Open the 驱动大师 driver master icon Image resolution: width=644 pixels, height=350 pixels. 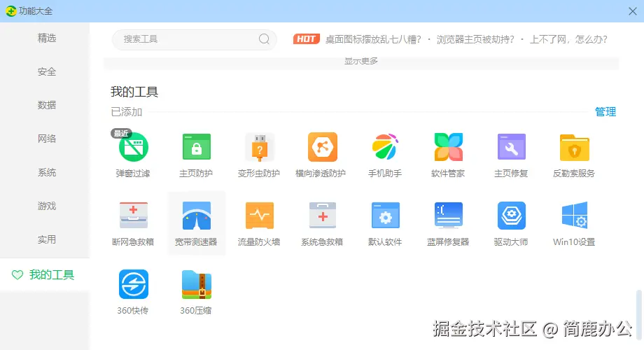tap(511, 216)
